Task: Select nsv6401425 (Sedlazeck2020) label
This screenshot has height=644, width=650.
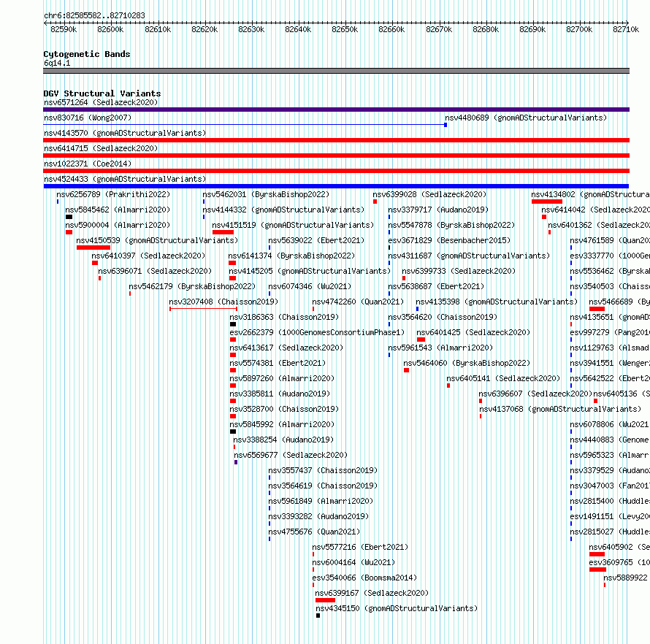Action: 473,332
